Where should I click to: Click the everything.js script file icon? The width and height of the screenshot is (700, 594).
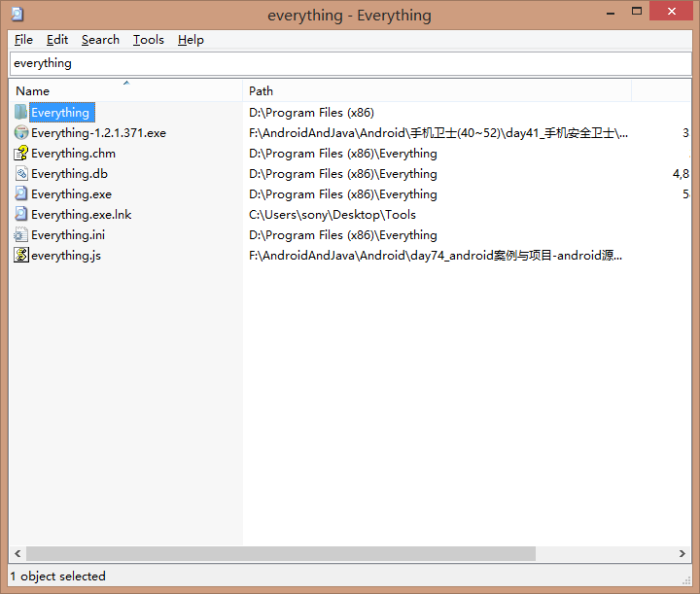click(21, 256)
